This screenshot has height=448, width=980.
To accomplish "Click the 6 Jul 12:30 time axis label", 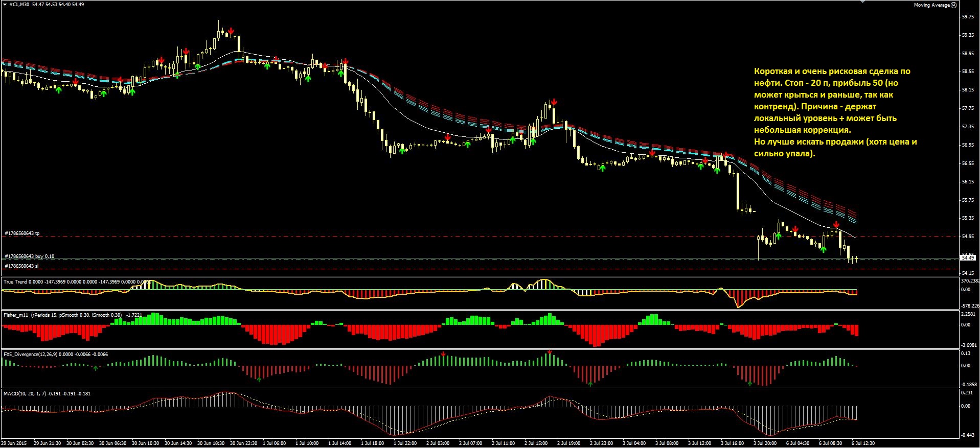I will point(863,443).
